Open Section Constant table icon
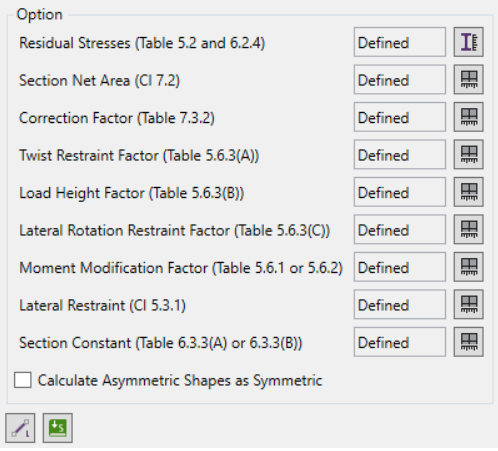The image size is (498, 451). coord(468,342)
